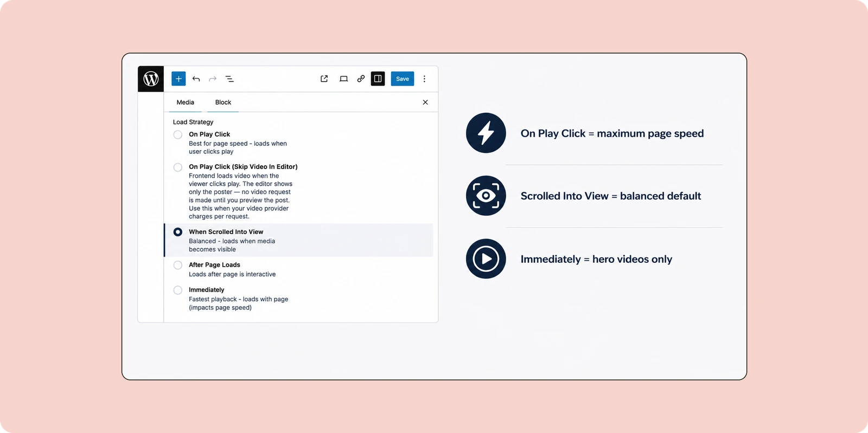
Task: Click the external view post icon
Action: click(324, 79)
